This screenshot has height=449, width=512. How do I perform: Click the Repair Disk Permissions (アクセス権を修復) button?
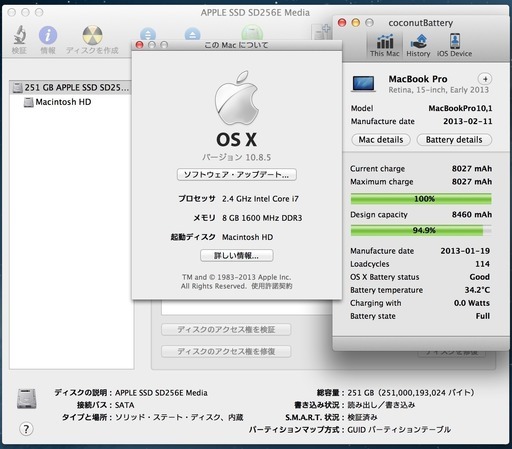click(226, 351)
